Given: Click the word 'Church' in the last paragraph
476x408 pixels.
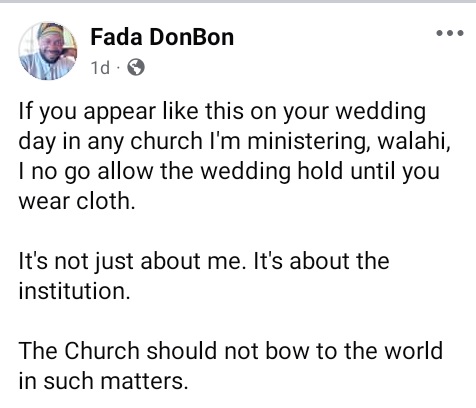Looking at the screenshot, I should [102, 351].
